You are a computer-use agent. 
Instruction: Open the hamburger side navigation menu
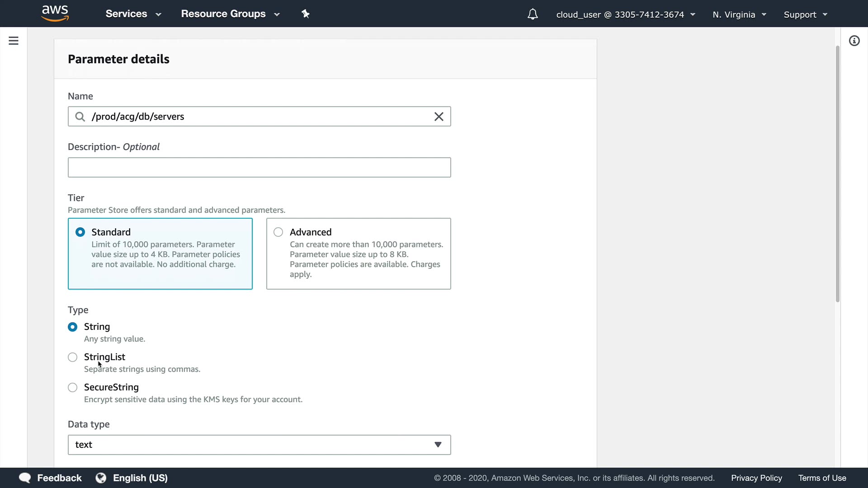[14, 41]
